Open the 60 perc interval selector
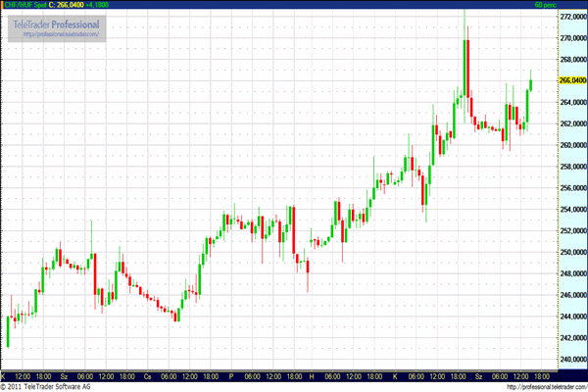The height and width of the screenshot is (392, 588). pos(572,5)
